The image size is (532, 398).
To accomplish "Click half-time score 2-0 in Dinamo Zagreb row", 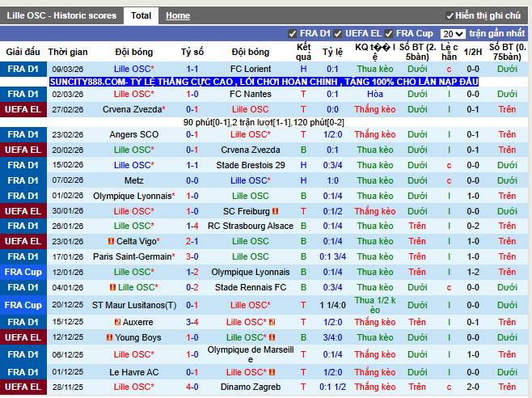I will pos(473,387).
